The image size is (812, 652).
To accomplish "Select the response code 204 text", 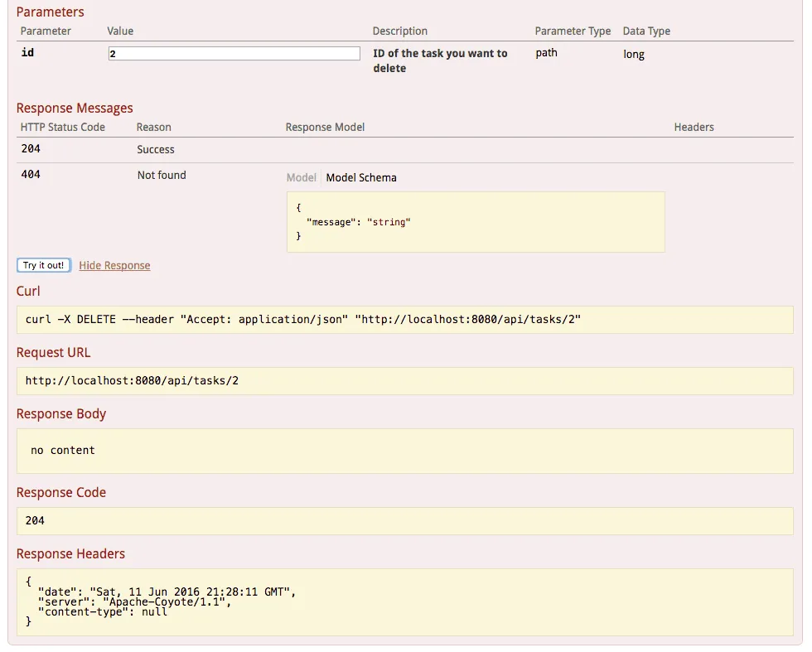I will click(35, 520).
